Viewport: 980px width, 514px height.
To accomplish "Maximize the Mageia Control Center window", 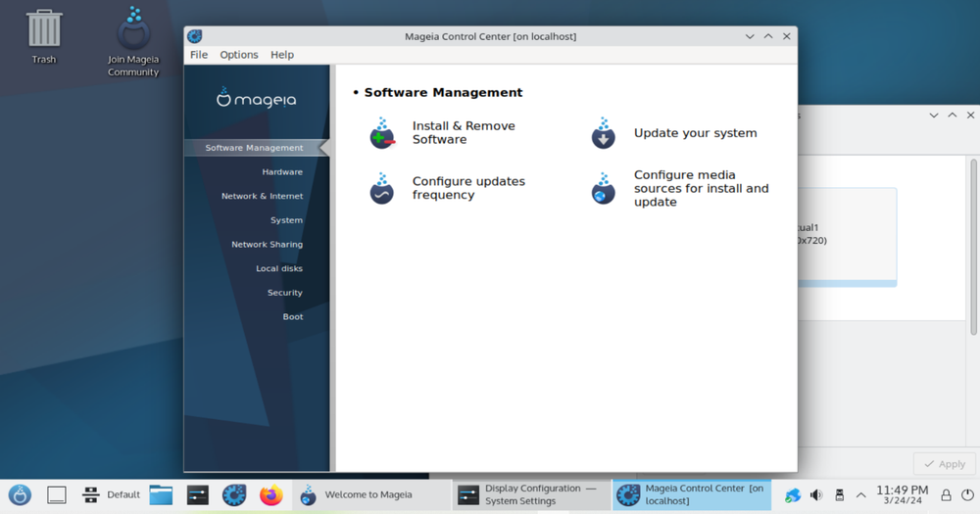I will click(x=768, y=36).
